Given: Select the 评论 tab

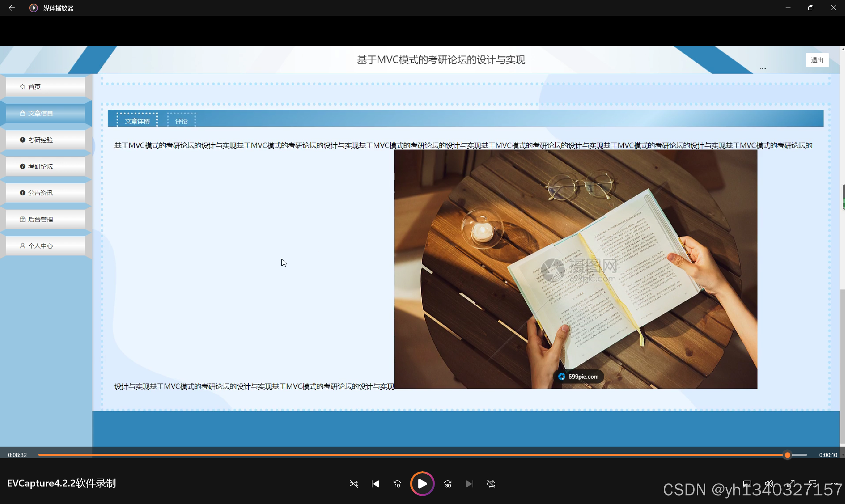Looking at the screenshot, I should 181,121.
